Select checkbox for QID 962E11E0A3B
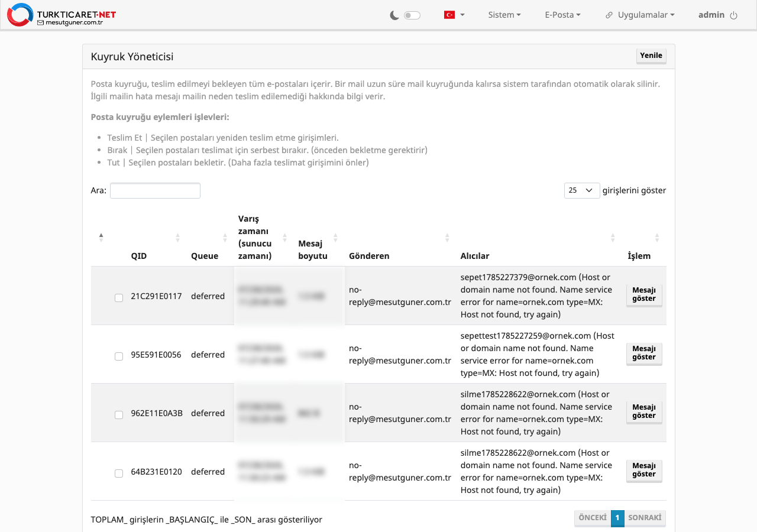Image resolution: width=757 pixels, height=532 pixels. (x=119, y=415)
